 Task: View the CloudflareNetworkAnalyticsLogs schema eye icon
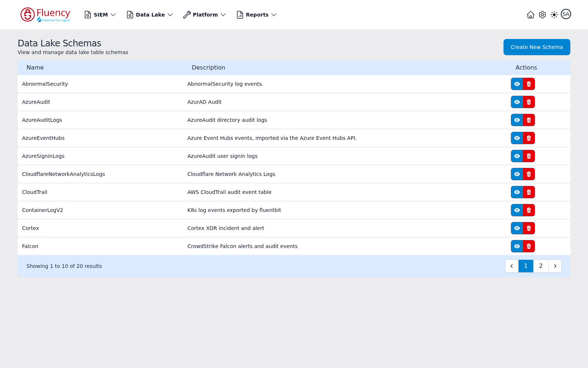coord(517,174)
